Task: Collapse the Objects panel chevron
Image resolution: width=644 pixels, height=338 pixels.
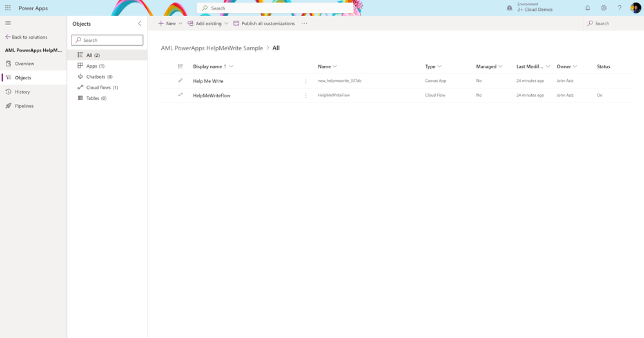Action: [140, 23]
